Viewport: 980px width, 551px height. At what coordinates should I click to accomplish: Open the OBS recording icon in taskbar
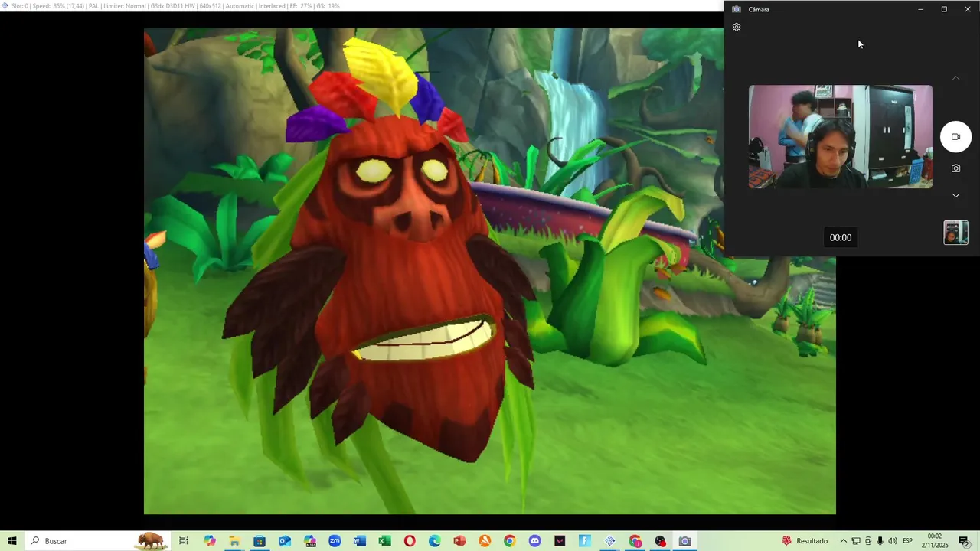pos(660,541)
